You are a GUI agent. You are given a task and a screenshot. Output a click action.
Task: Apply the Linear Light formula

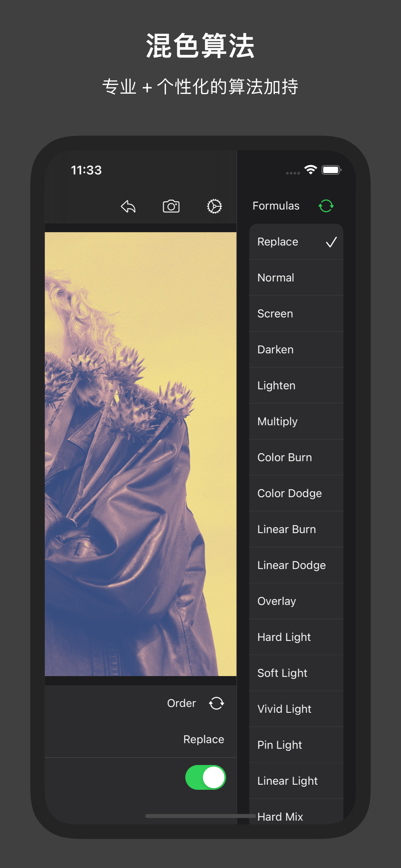pos(296,781)
